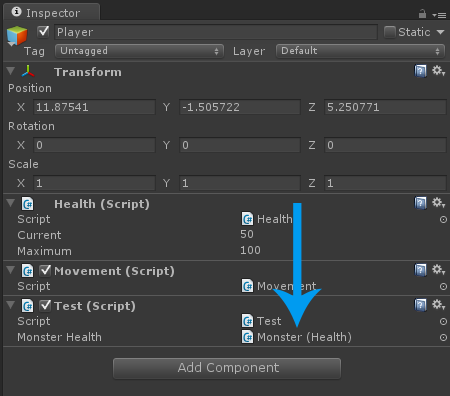Click the Health (Script) C# icon
The image size is (450, 396).
click(x=28, y=204)
